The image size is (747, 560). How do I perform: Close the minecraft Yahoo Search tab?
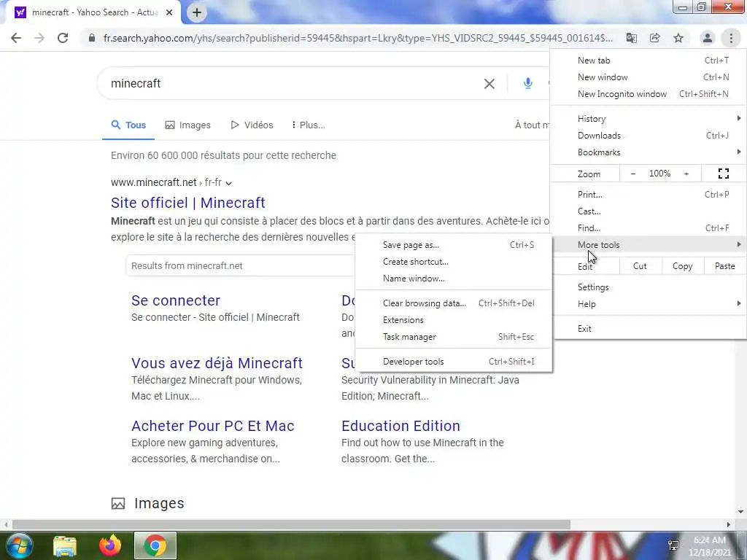tap(169, 13)
